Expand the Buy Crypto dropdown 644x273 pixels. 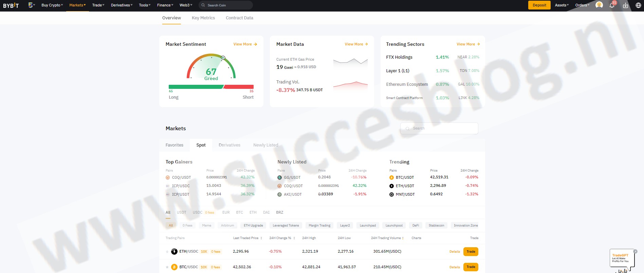point(52,5)
